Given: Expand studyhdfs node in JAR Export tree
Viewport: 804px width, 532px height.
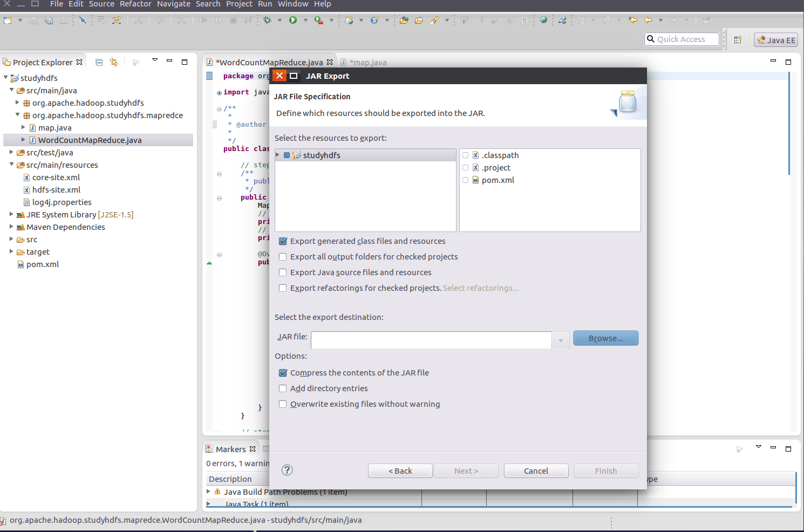Looking at the screenshot, I should [278, 155].
